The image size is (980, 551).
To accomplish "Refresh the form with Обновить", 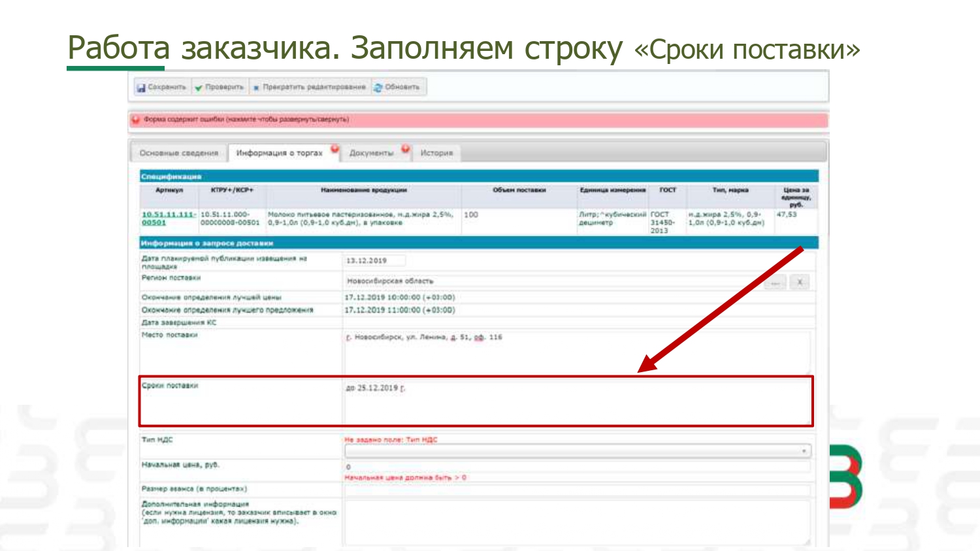I will [398, 87].
